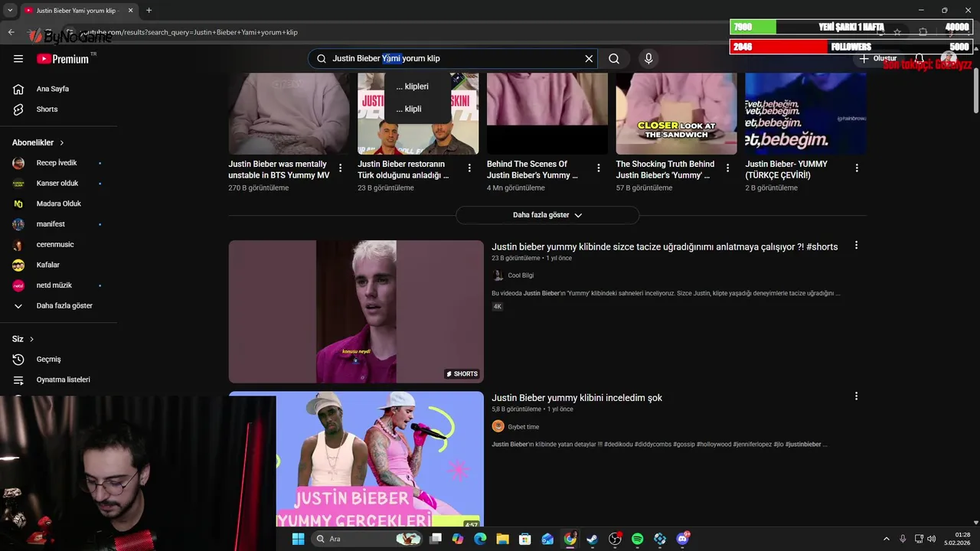The width and height of the screenshot is (980, 551).
Task: Submit search with magnifier button
Action: point(614,58)
